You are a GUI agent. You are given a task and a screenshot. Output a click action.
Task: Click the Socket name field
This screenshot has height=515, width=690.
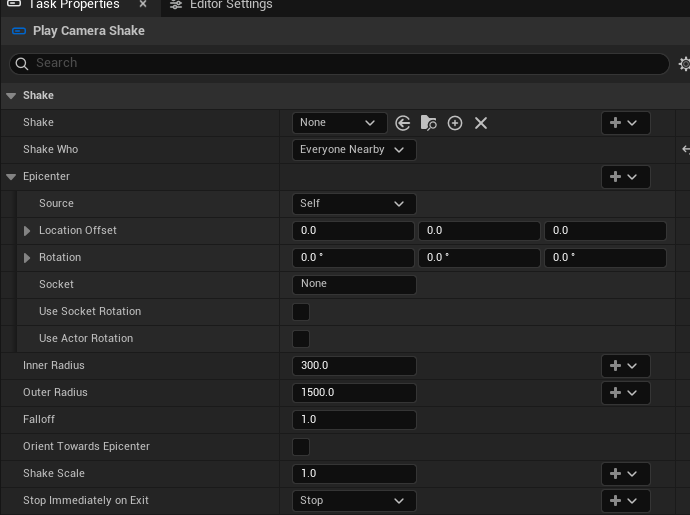pos(354,284)
